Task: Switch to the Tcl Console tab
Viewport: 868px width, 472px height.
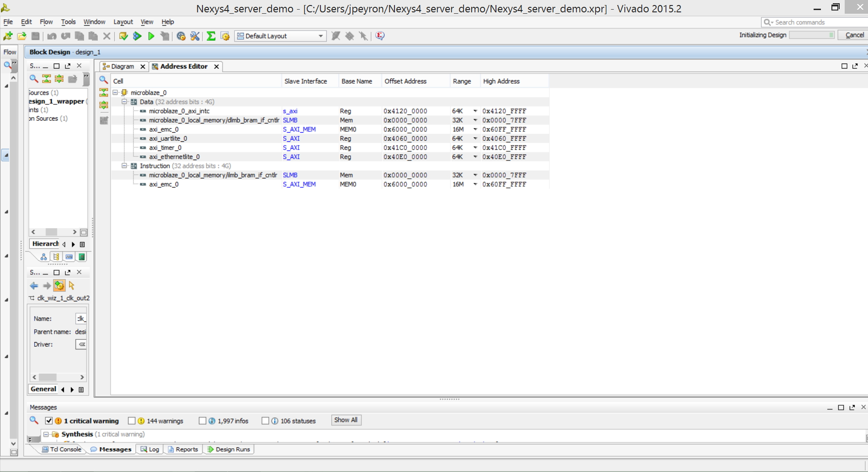Action: pyautogui.click(x=62, y=450)
